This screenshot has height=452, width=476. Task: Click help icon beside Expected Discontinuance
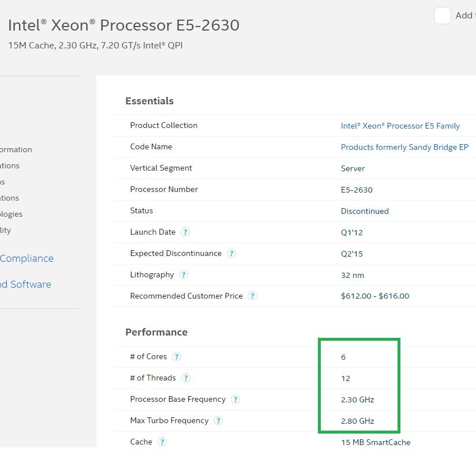pos(231,254)
